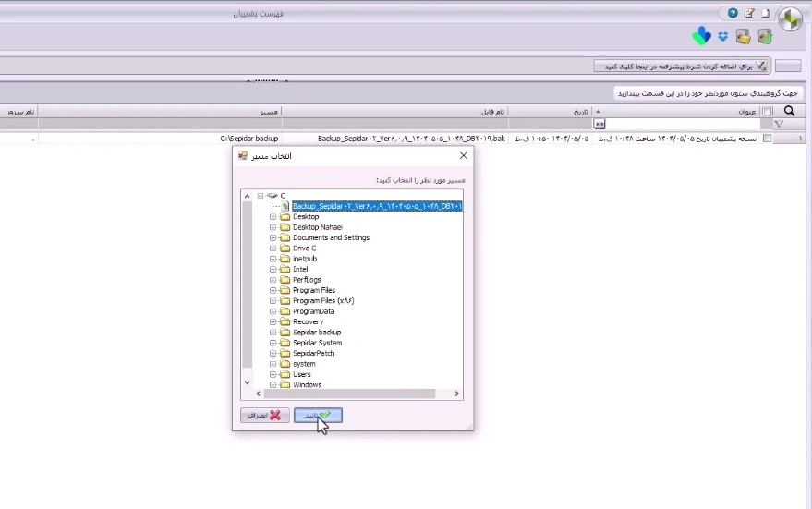The image size is (812, 509).
Task: Select the Backup_Sepidar file in tree
Action: 377,206
